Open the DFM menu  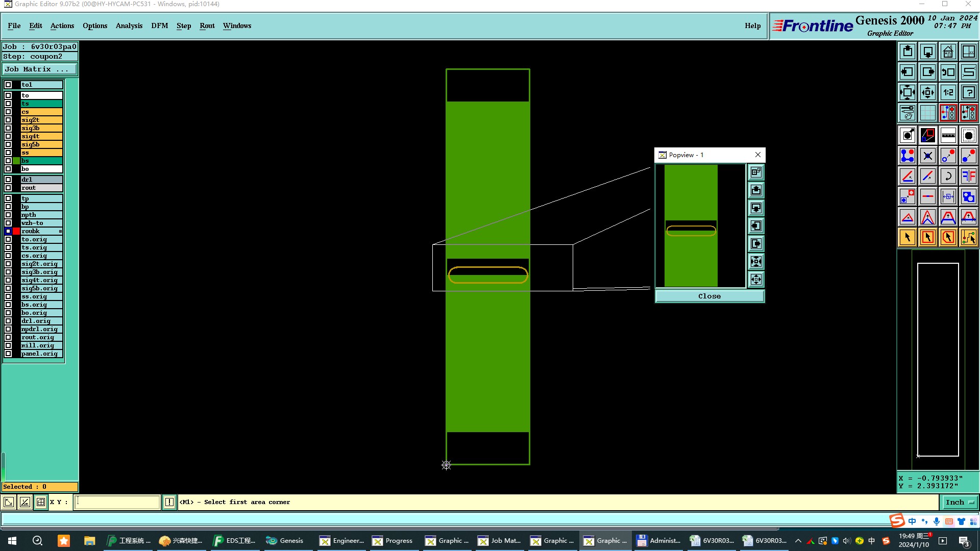(x=159, y=26)
